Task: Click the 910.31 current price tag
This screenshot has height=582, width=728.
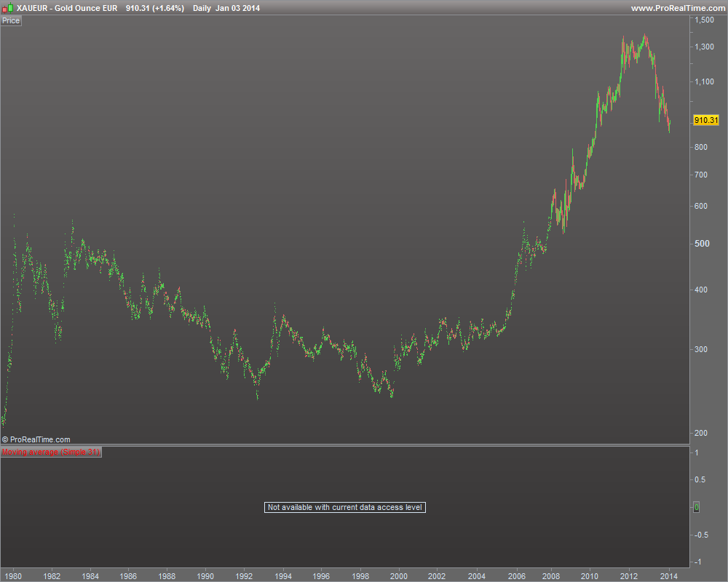Action: point(705,120)
